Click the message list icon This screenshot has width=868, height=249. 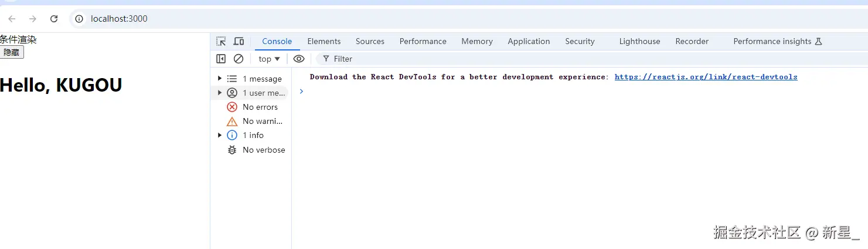coord(232,79)
